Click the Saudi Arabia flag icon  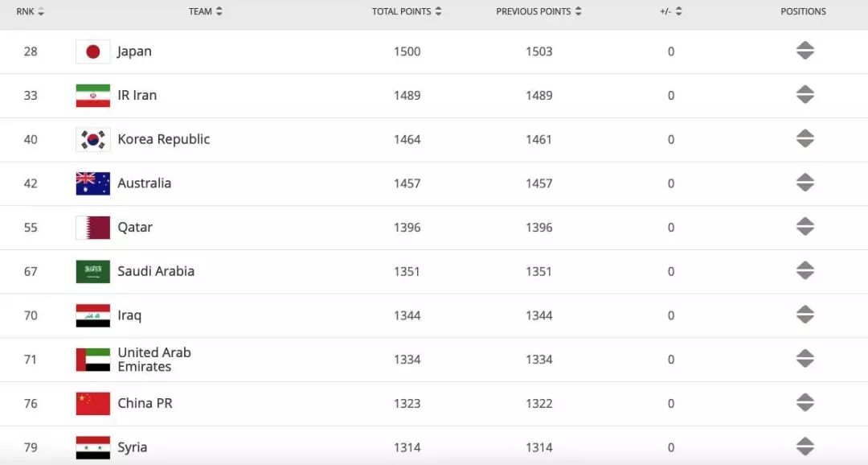coord(93,272)
